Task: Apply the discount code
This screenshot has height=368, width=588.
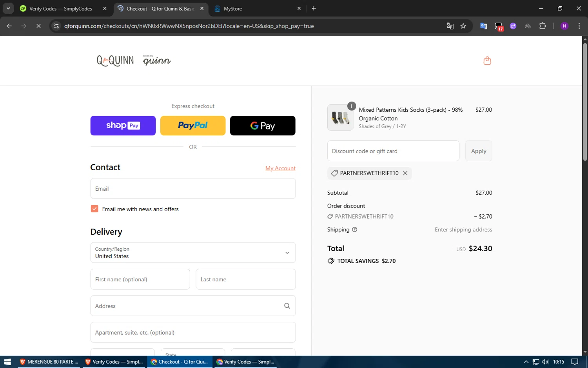Action: pyautogui.click(x=479, y=151)
